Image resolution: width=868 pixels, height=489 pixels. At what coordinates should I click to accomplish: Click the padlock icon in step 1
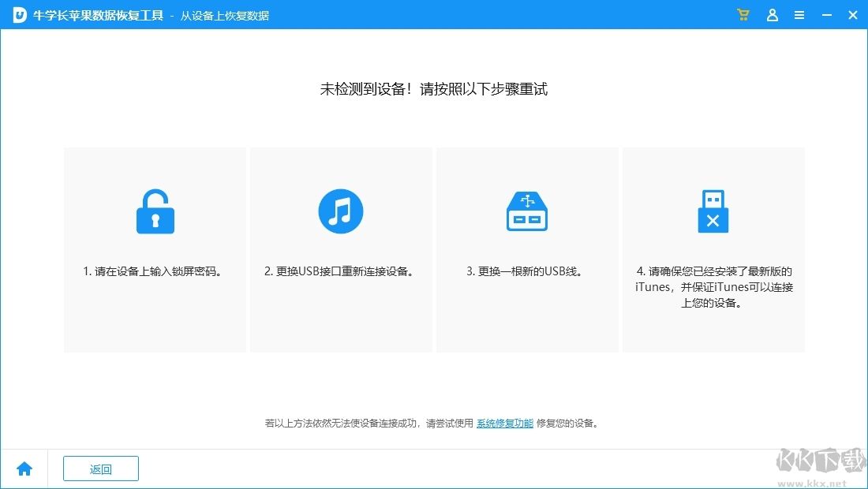(155, 210)
